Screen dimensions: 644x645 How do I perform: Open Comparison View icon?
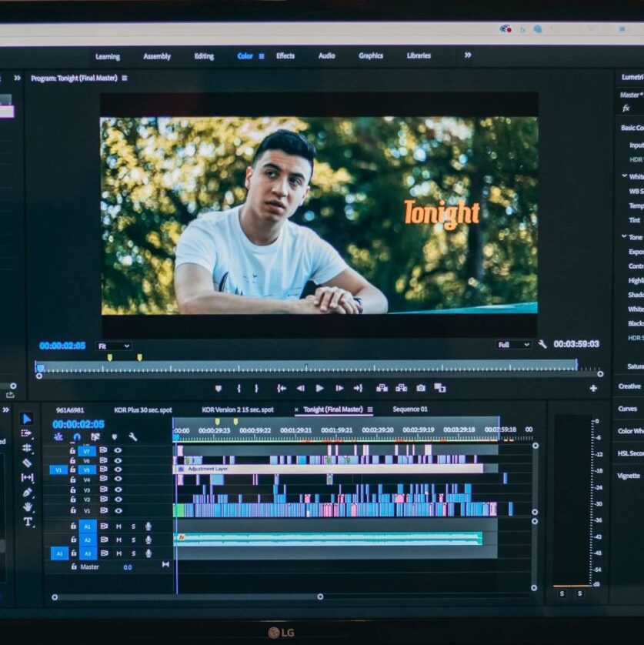440,388
